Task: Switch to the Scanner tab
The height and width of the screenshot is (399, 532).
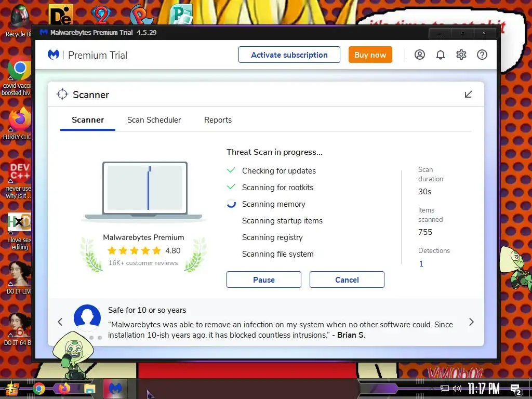Action: pos(88,120)
